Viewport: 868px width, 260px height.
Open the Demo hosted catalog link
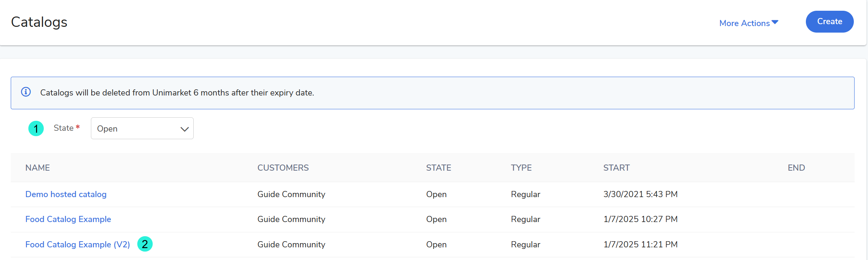point(66,194)
